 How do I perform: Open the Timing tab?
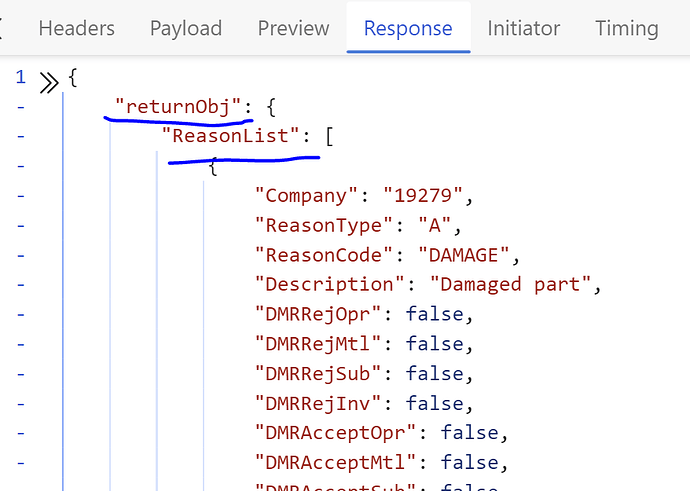pyautogui.click(x=626, y=28)
